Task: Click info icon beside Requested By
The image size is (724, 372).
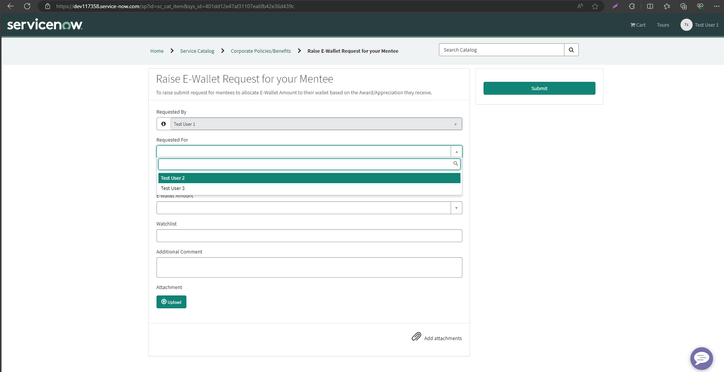Action: pyautogui.click(x=163, y=124)
